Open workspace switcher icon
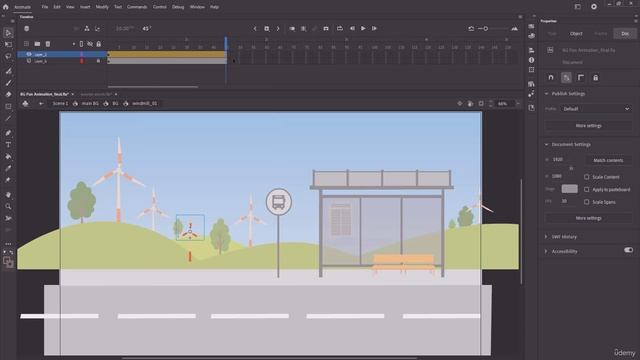This screenshot has height=360, width=640. pyautogui.click(x=578, y=7)
